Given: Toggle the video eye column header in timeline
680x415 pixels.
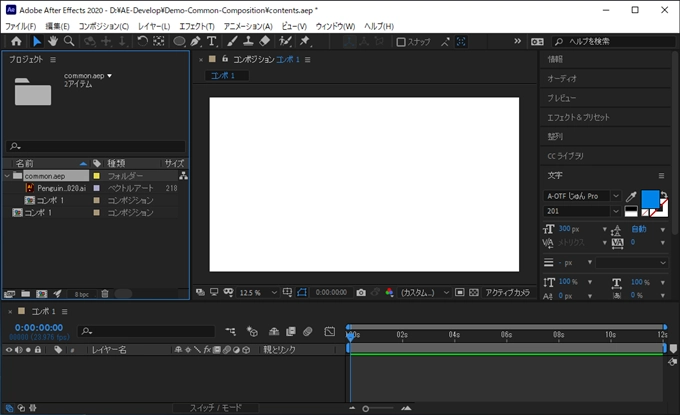Looking at the screenshot, I should (8, 350).
